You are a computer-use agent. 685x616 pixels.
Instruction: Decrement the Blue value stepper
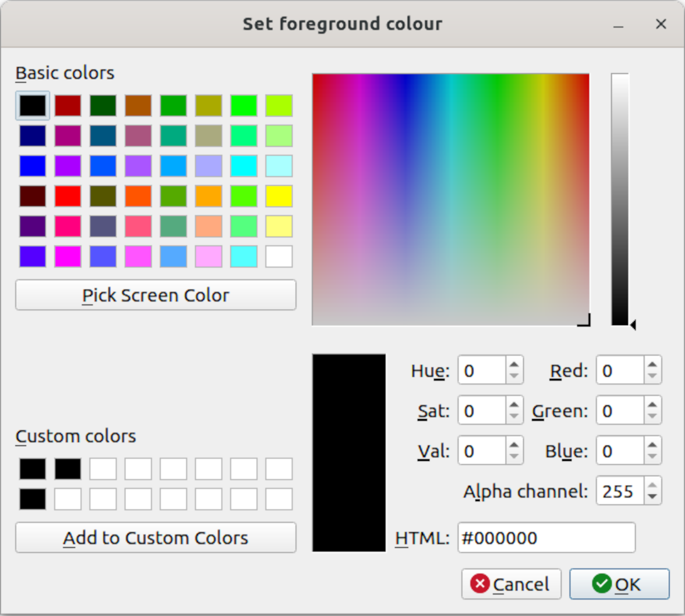651,456
